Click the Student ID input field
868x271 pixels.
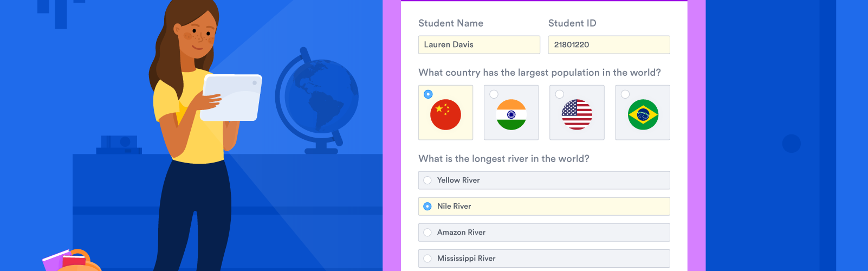609,44
